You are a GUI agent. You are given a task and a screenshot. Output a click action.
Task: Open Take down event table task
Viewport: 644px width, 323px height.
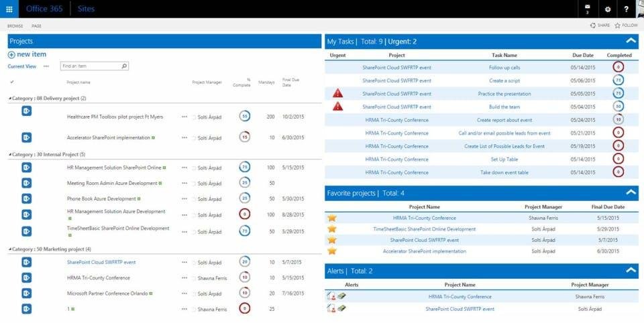504,172
